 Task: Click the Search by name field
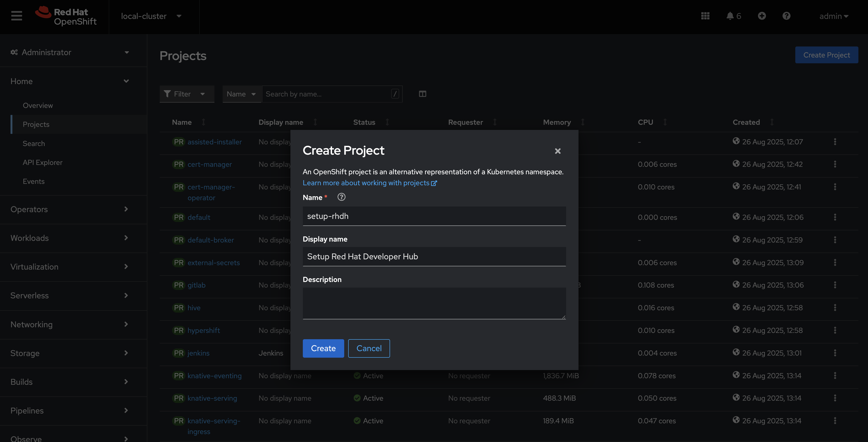pyautogui.click(x=332, y=94)
